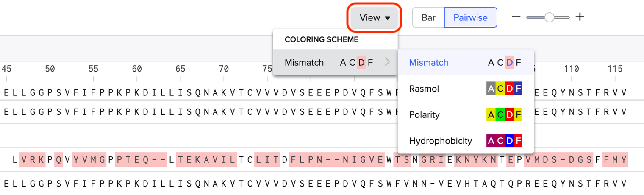This screenshot has height=195, width=644.
Task: Switch to Pairwise display mode
Action: click(470, 17)
